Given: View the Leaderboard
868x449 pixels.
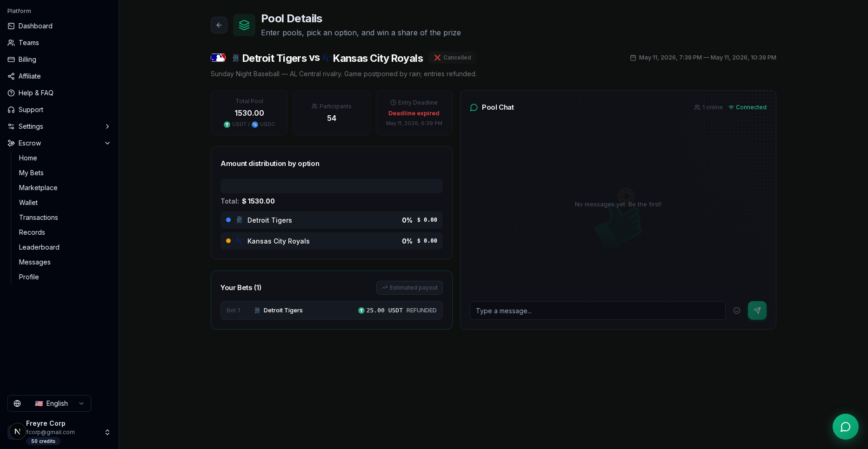Looking at the screenshot, I should pos(39,247).
